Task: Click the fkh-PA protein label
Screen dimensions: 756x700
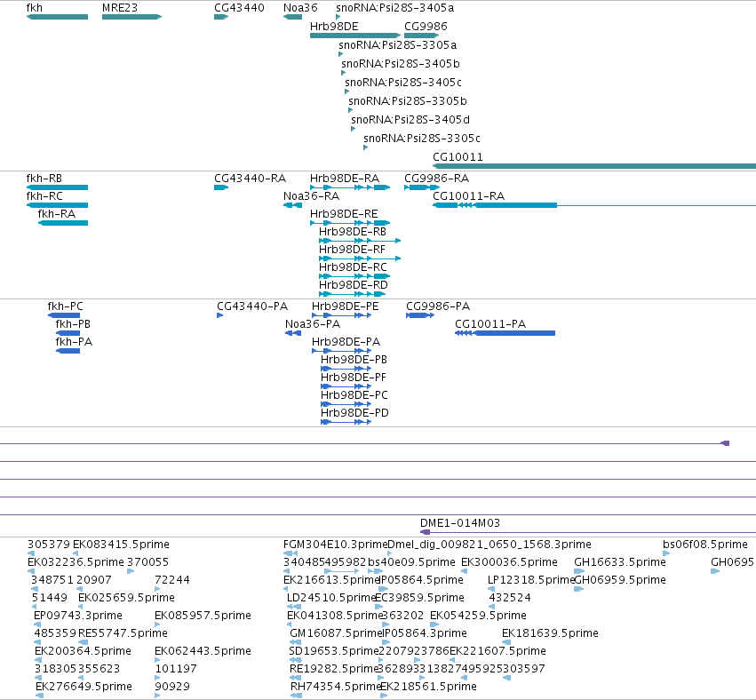Action: [74, 342]
